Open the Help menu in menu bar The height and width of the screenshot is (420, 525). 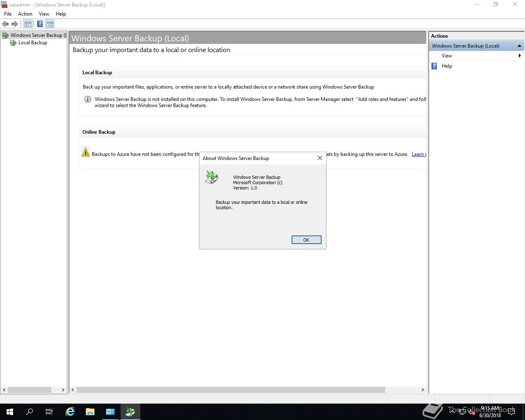61,14
